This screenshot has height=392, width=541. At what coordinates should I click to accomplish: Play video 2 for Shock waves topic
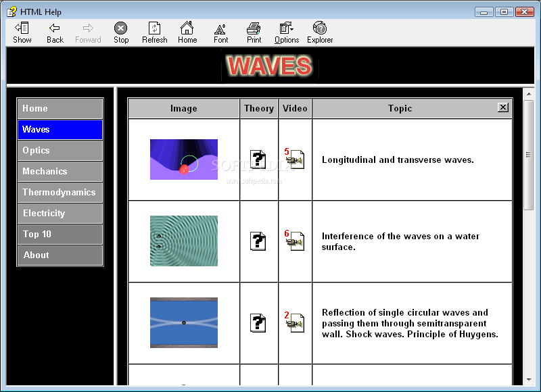coord(295,322)
